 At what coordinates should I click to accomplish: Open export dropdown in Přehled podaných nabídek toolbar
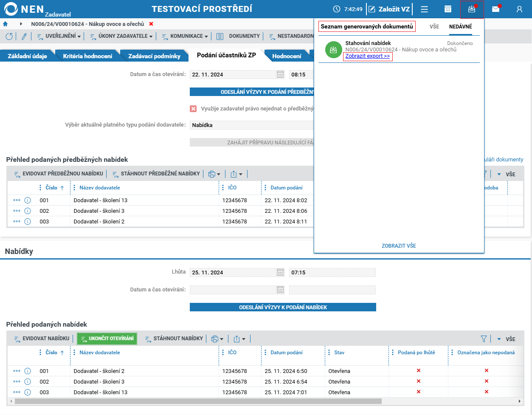(239, 339)
